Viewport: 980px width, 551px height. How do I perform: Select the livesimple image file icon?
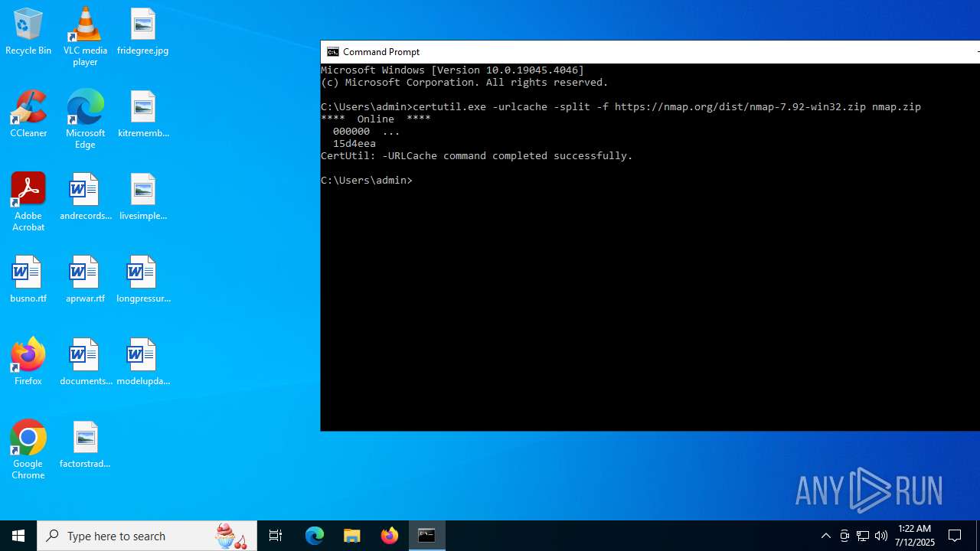point(142,197)
